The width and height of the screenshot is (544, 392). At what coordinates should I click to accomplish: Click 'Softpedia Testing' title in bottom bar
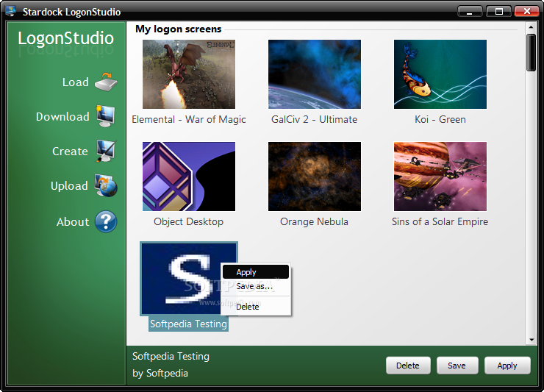(171, 357)
